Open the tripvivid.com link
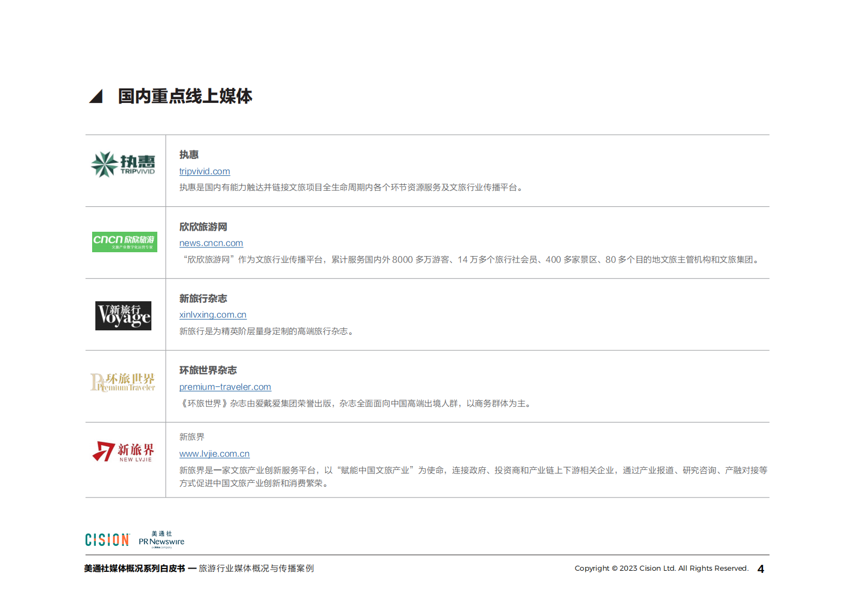This screenshot has height=616, width=855. point(205,171)
